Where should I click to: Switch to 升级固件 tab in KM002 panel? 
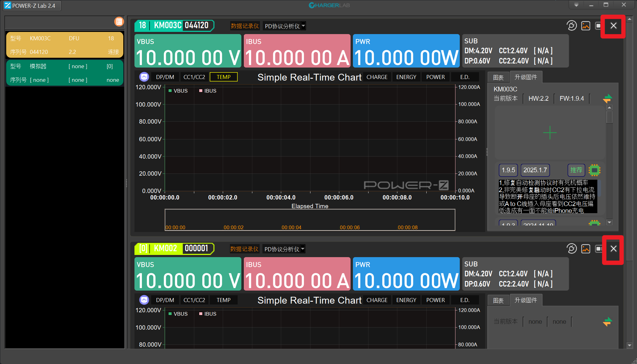coord(526,300)
